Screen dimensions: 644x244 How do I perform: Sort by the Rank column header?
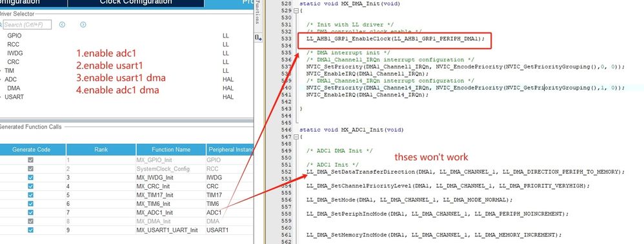pos(101,150)
